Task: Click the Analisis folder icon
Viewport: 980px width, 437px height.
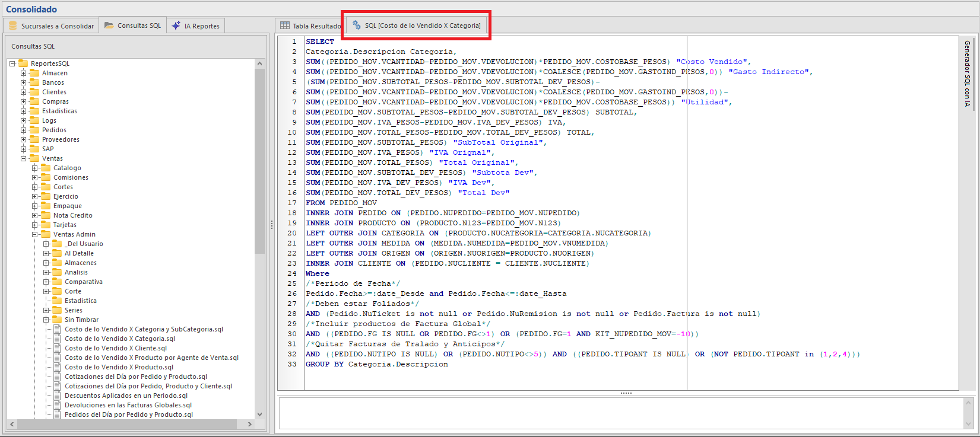Action: (57, 272)
